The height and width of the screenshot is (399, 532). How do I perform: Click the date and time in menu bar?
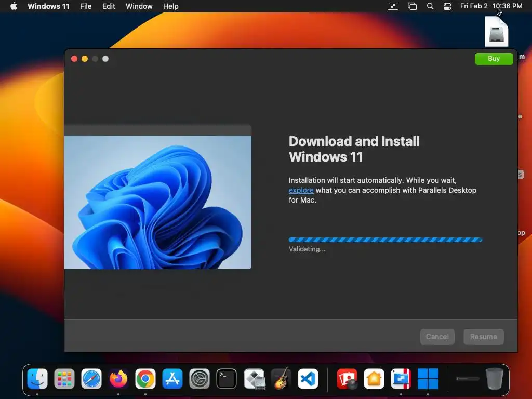pyautogui.click(x=491, y=6)
